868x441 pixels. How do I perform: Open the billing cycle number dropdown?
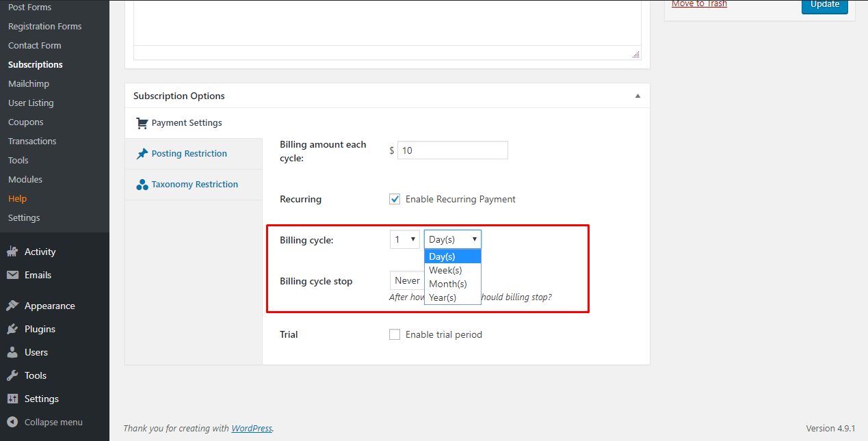(405, 239)
